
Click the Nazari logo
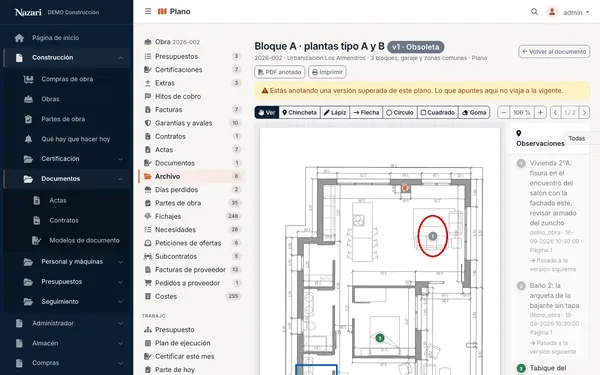tap(28, 12)
